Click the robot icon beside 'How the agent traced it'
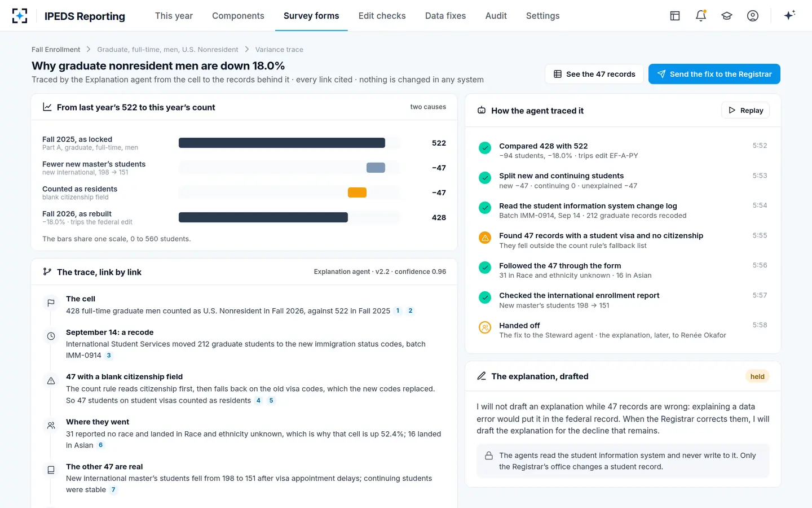 pos(482,111)
